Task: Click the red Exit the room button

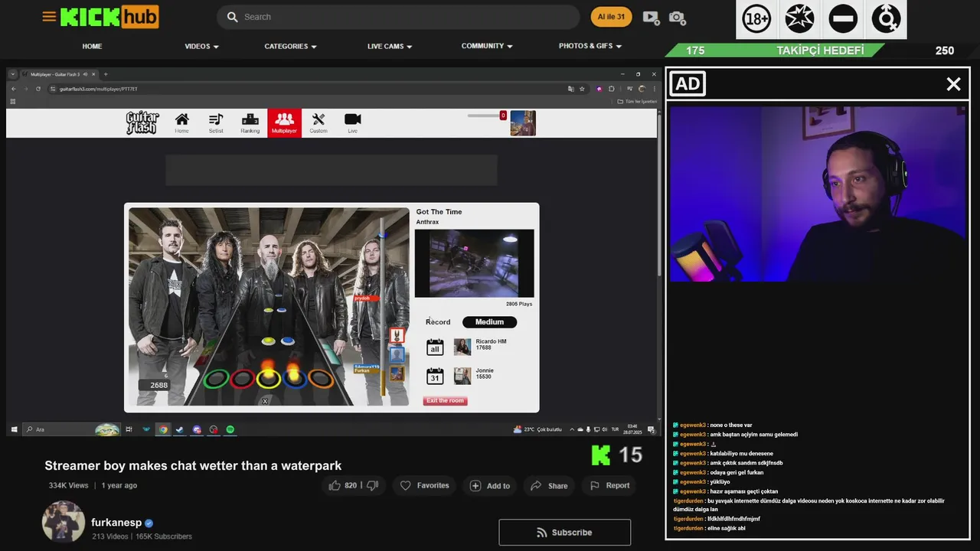Action: pyautogui.click(x=445, y=401)
